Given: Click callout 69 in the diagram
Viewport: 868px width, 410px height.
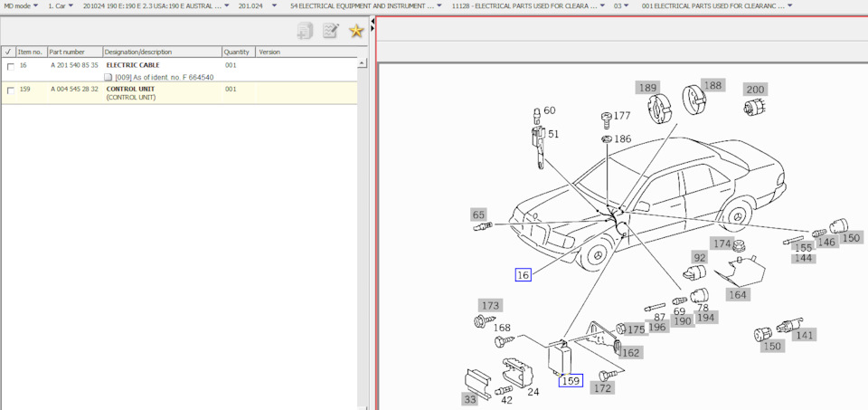Looking at the screenshot, I should (679, 311).
